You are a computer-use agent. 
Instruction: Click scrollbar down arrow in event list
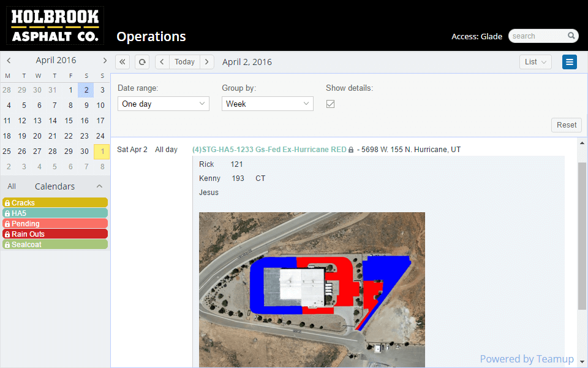click(x=582, y=362)
